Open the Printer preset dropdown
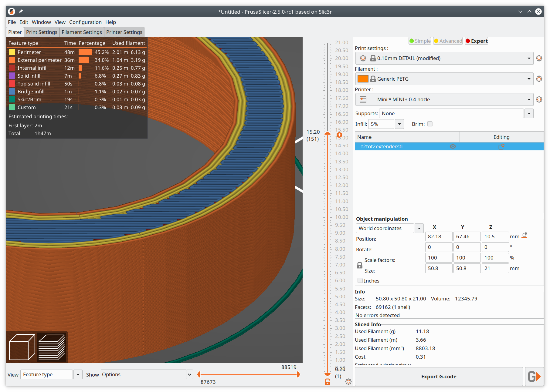The width and height of the screenshot is (550, 392). click(x=444, y=99)
